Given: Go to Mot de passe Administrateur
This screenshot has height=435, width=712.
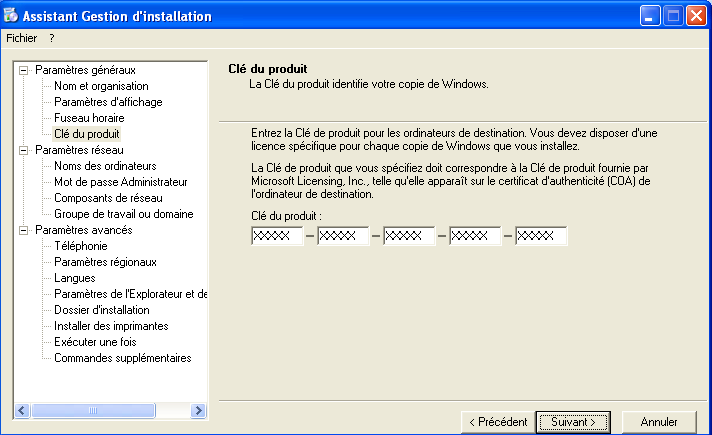Looking at the screenshot, I should pyautogui.click(x=120, y=182).
